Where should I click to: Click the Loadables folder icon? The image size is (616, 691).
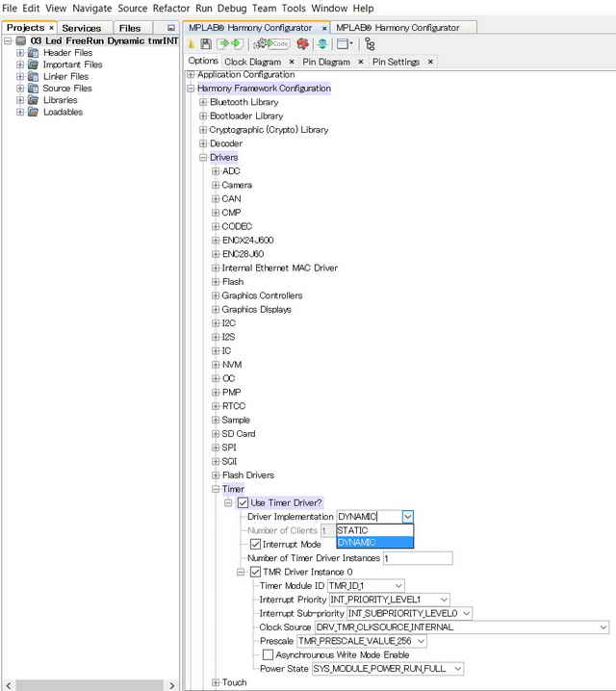pos(33,113)
